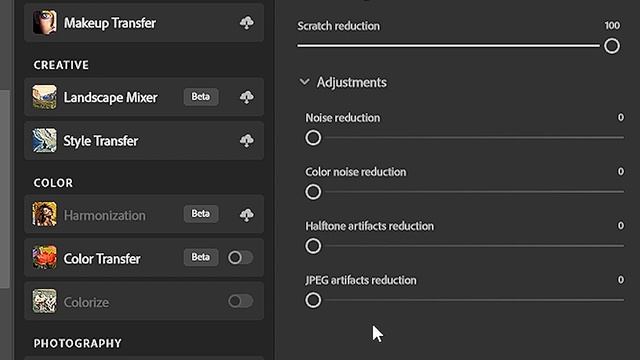Click the Color noise reduction value 0
640x360 pixels.
[621, 171]
